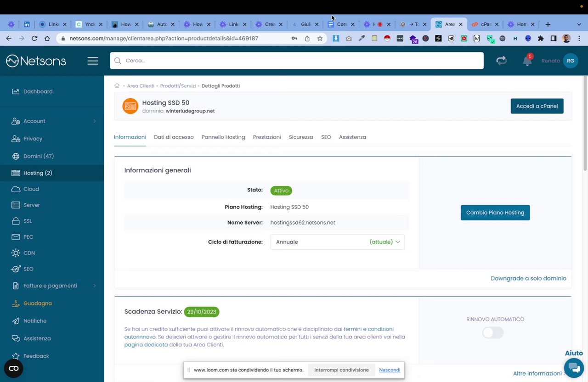Open SSL in the sidebar
Screen dimensions: 588x382
click(x=28, y=221)
